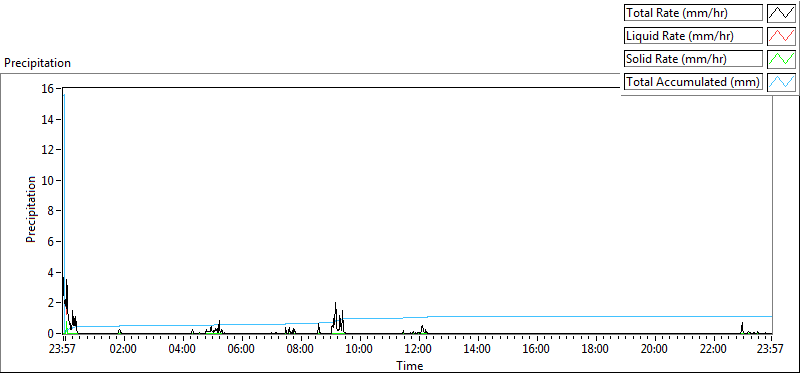The image size is (800, 373).
Task: Click the 12:00 time tick label
Action: [x=418, y=350]
